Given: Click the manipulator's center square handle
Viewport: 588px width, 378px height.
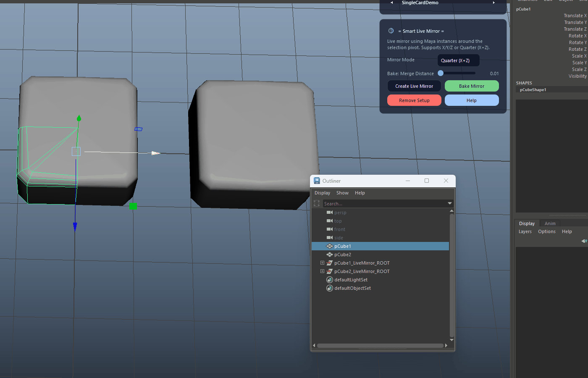Looking at the screenshot, I should (x=76, y=152).
